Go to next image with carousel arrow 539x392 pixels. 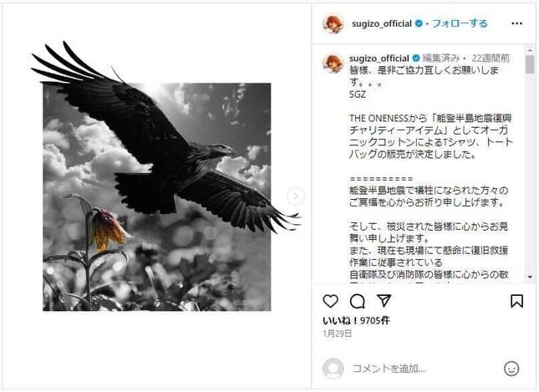click(296, 196)
